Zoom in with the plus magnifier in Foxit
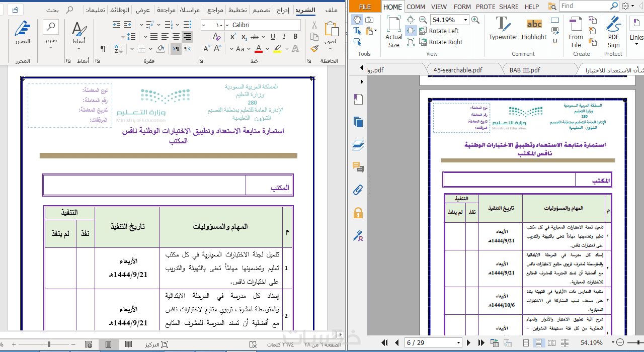Viewport: 644px width, 352px height. [475, 20]
